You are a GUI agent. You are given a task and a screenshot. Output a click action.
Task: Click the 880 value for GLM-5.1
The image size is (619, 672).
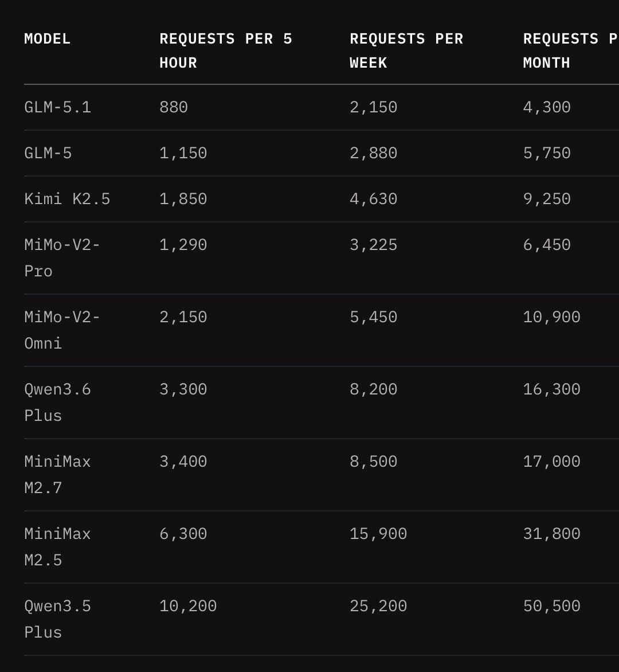click(174, 107)
